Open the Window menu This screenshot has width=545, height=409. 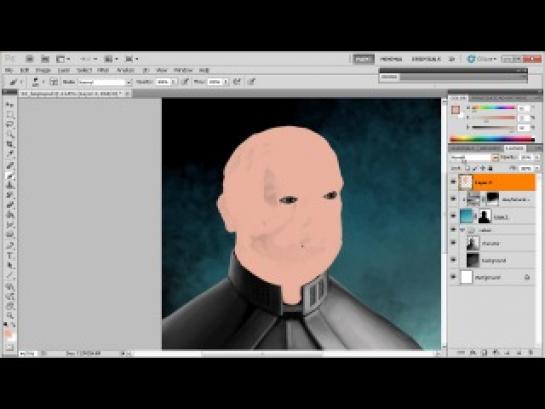[x=183, y=70]
